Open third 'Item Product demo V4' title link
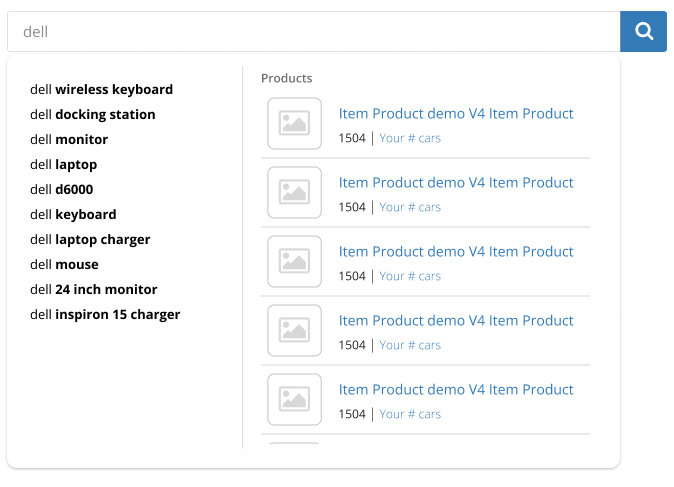The width and height of the screenshot is (674, 487). (456, 251)
